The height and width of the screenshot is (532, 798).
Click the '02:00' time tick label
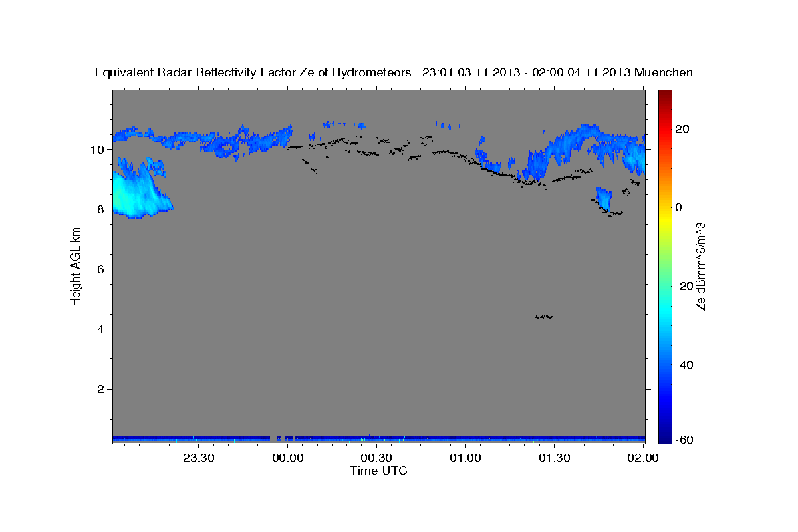pyautogui.click(x=643, y=458)
